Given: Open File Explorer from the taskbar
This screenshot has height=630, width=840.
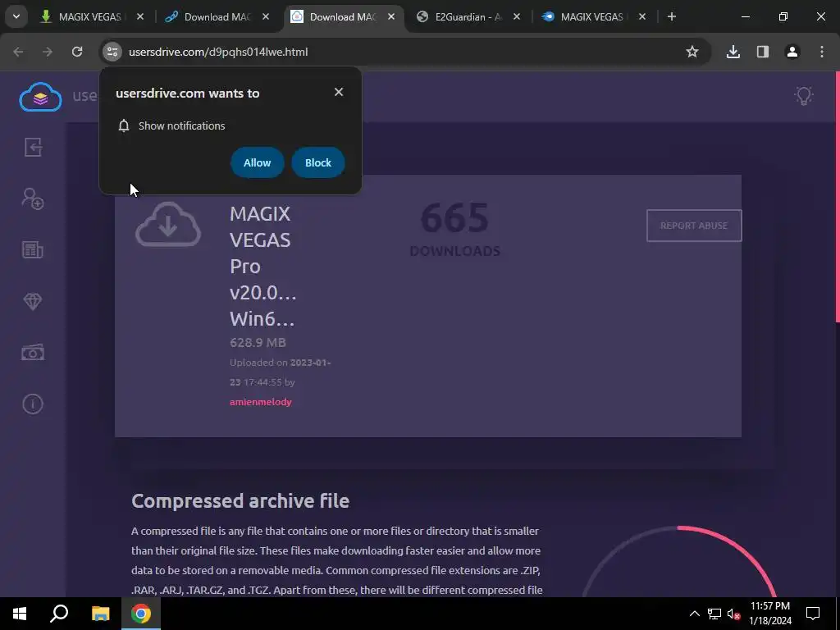Looking at the screenshot, I should click(100, 614).
